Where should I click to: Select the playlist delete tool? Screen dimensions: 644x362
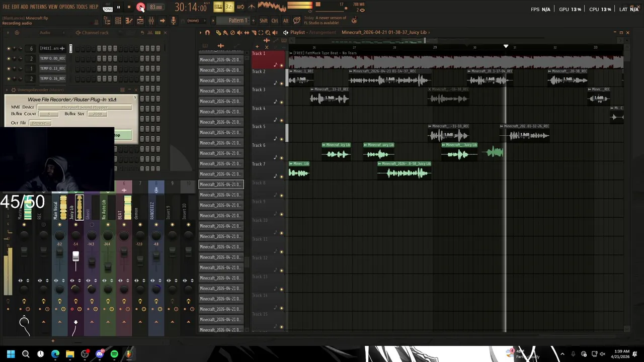click(x=232, y=33)
